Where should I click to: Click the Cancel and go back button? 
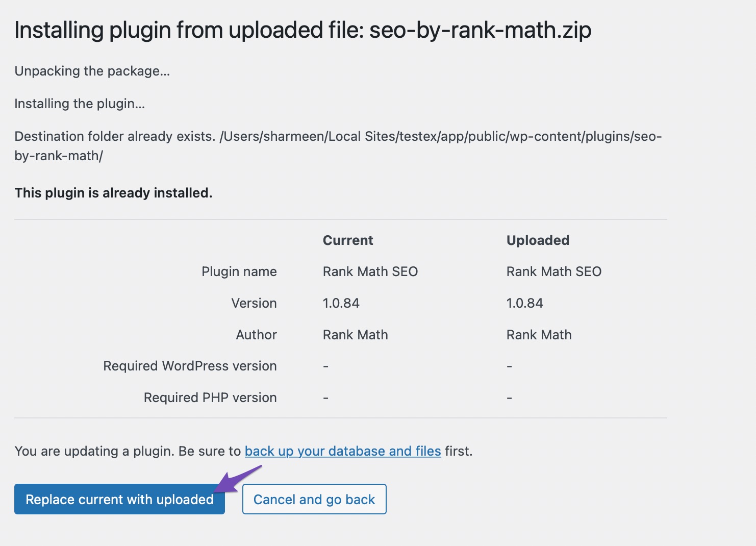[x=314, y=499]
